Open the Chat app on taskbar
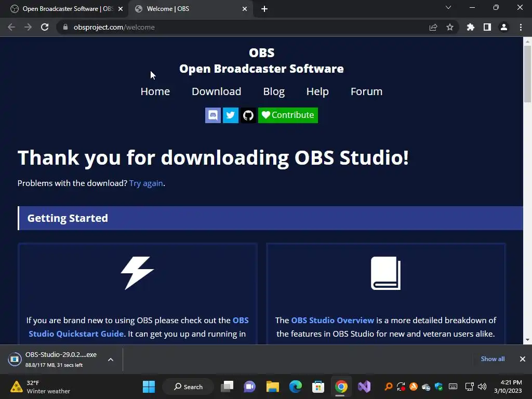The height and width of the screenshot is (399, 532). tap(250, 387)
